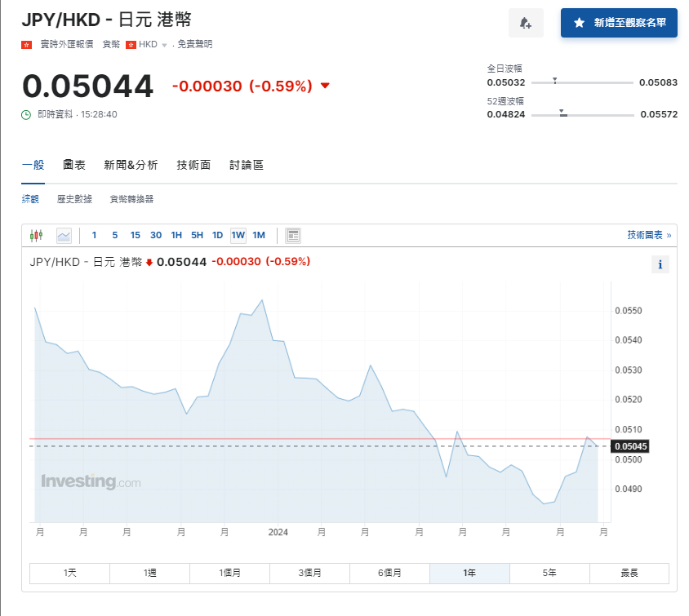
Task: Select the 1W timeframe toggle
Action: click(x=238, y=235)
